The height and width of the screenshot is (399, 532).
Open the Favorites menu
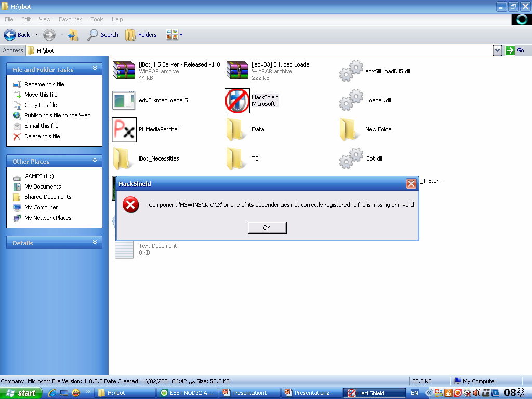click(x=70, y=19)
